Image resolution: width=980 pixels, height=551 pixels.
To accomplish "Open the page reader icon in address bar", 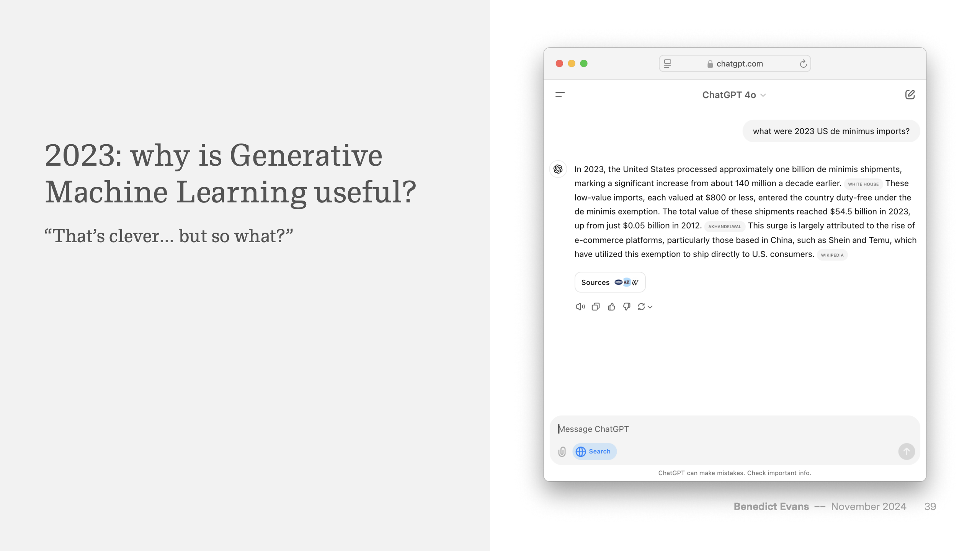I will [667, 64].
